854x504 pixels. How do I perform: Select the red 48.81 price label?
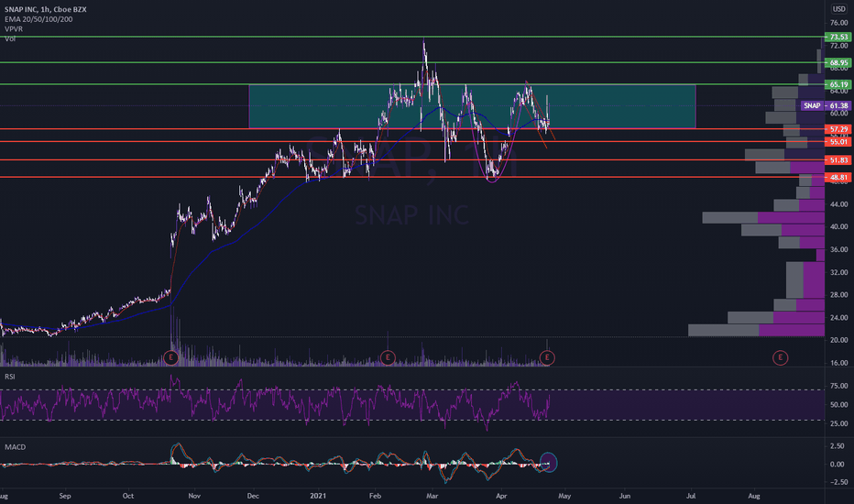838,177
